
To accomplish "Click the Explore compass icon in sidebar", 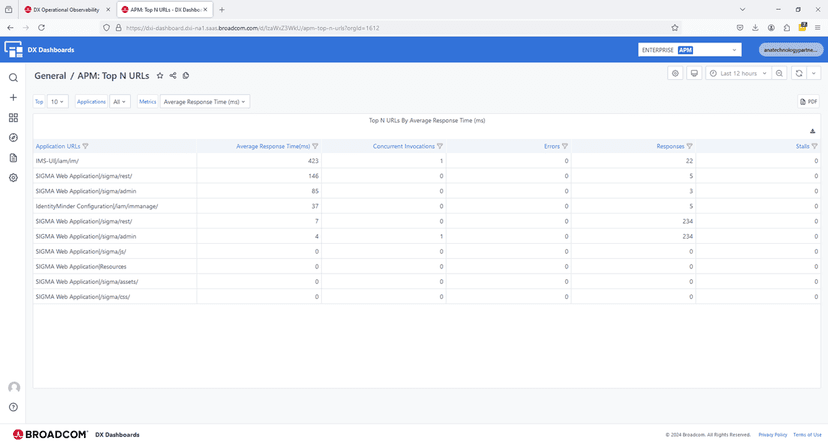I will click(13, 138).
